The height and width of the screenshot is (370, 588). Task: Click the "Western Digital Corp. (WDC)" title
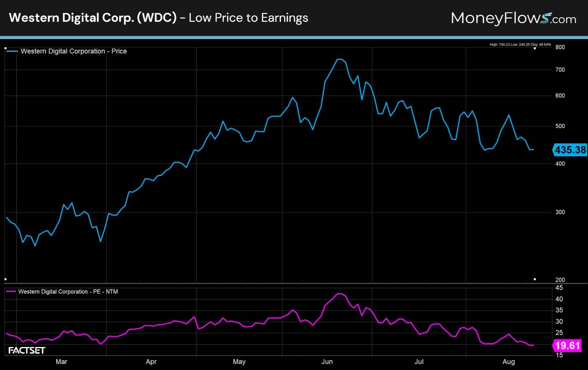[x=93, y=18]
